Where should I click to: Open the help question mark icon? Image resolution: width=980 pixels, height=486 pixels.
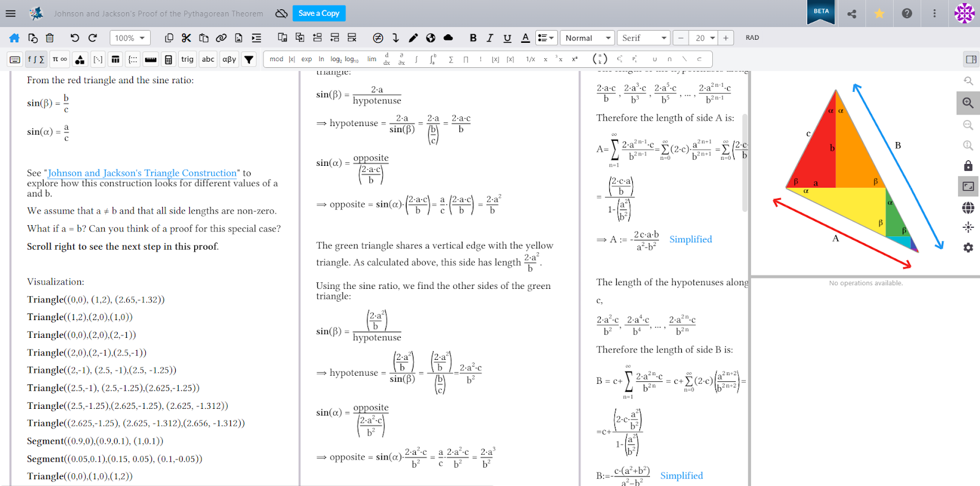pos(907,13)
